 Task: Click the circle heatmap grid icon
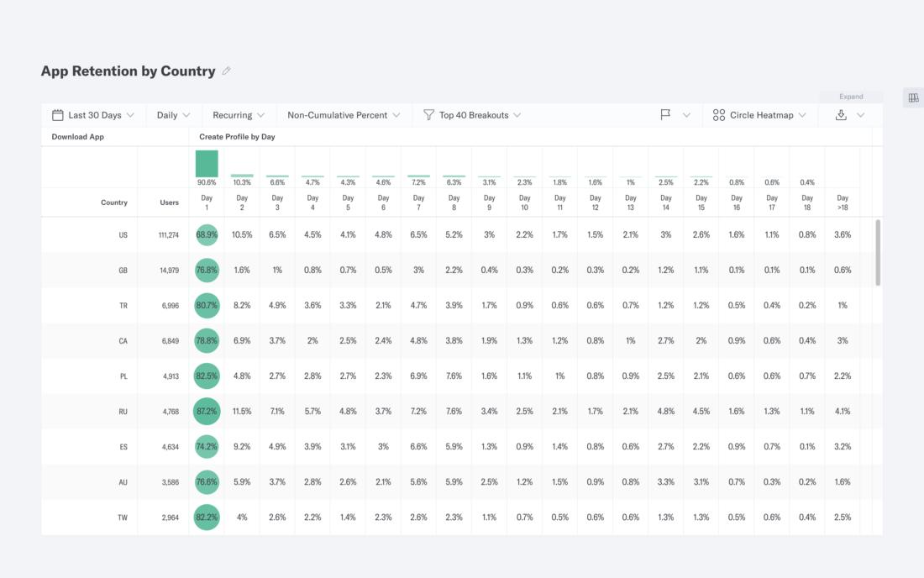719,115
